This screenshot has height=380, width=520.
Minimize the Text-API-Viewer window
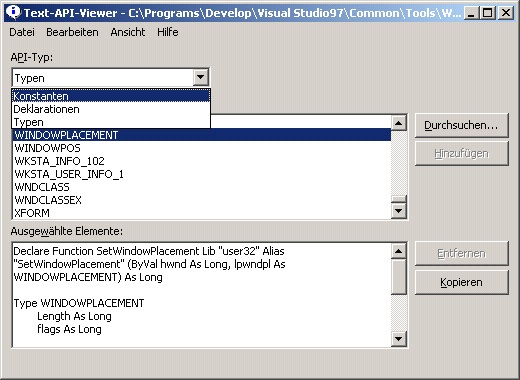pyautogui.click(x=471, y=13)
